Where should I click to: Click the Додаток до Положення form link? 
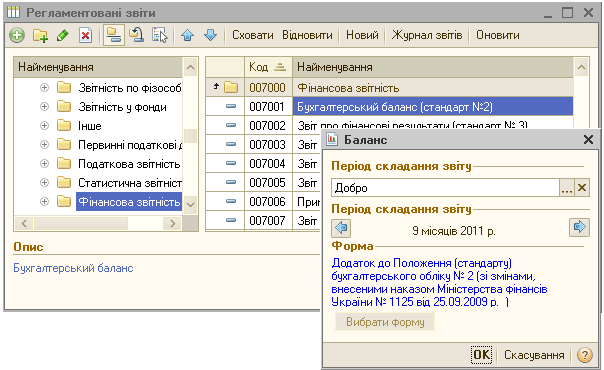click(439, 283)
